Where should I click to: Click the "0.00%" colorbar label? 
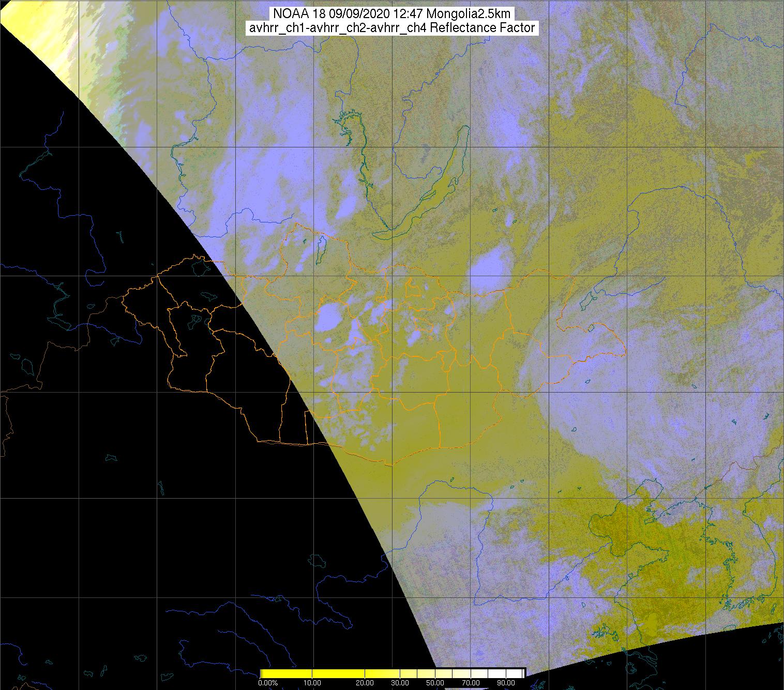tap(268, 683)
